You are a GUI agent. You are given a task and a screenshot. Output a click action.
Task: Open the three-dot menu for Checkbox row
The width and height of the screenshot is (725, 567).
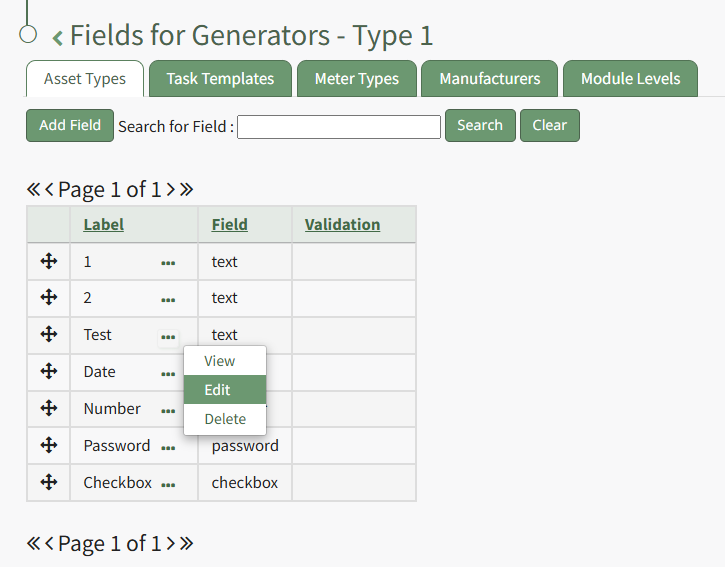tap(168, 484)
